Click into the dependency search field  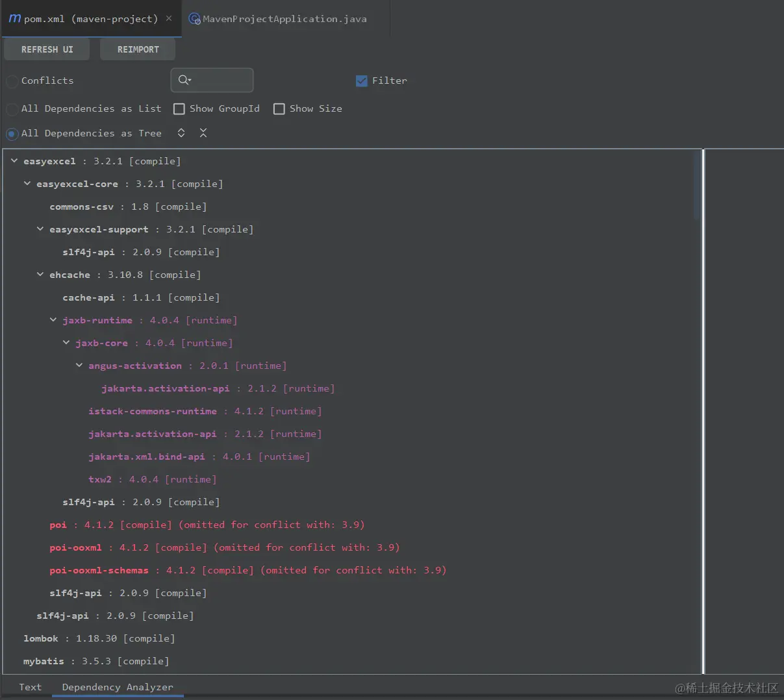212,80
